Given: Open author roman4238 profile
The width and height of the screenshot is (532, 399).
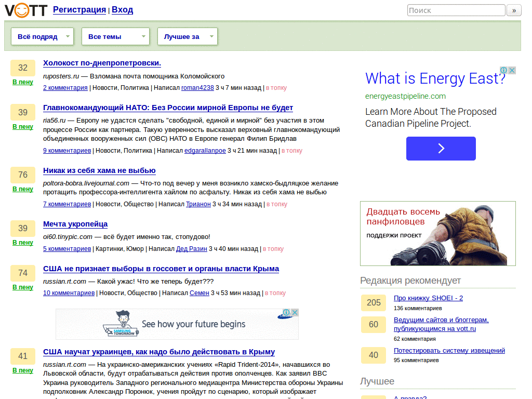Looking at the screenshot, I should [197, 88].
